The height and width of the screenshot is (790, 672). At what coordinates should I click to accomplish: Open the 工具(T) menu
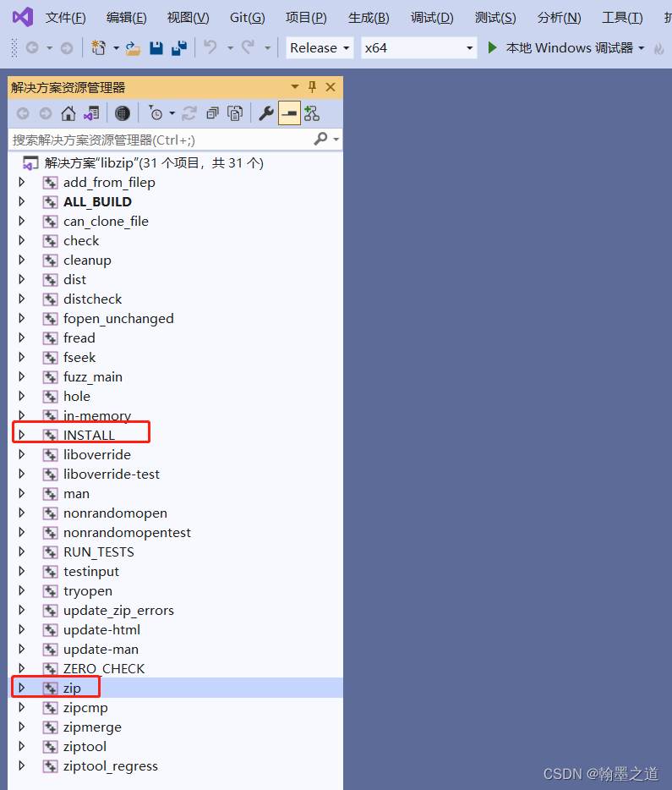point(622,18)
